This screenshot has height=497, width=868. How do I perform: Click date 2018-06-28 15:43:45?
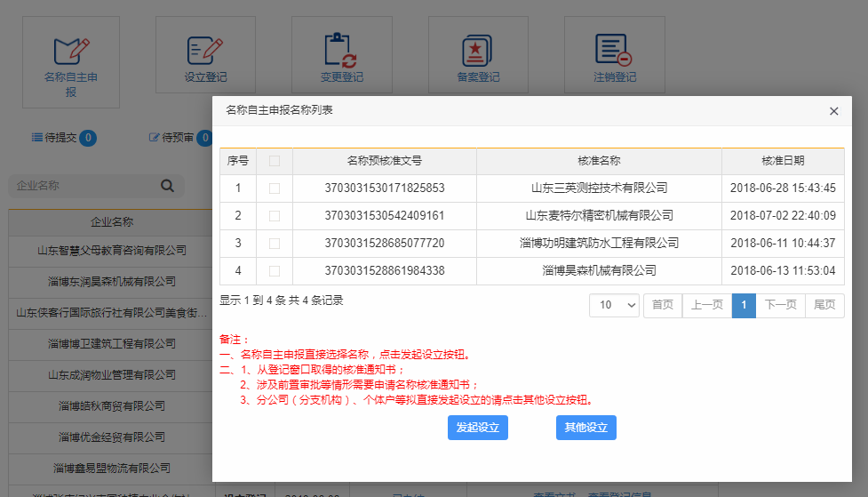[783, 188]
